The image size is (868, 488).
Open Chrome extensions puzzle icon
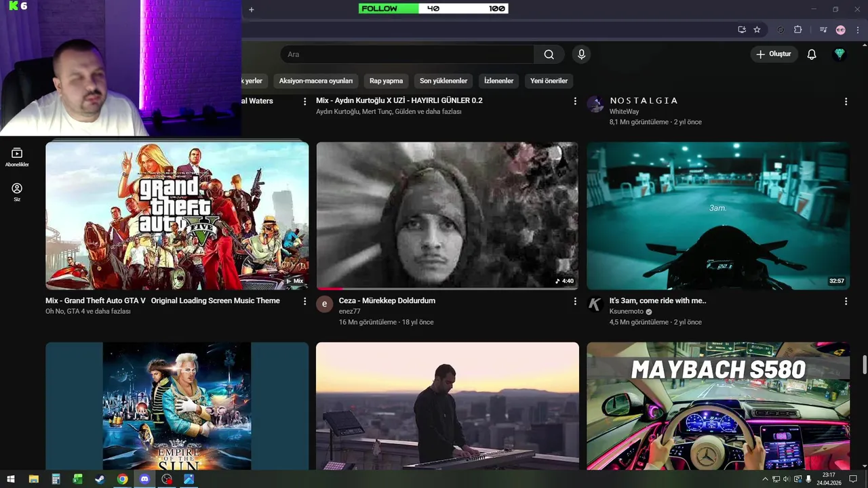click(x=797, y=30)
